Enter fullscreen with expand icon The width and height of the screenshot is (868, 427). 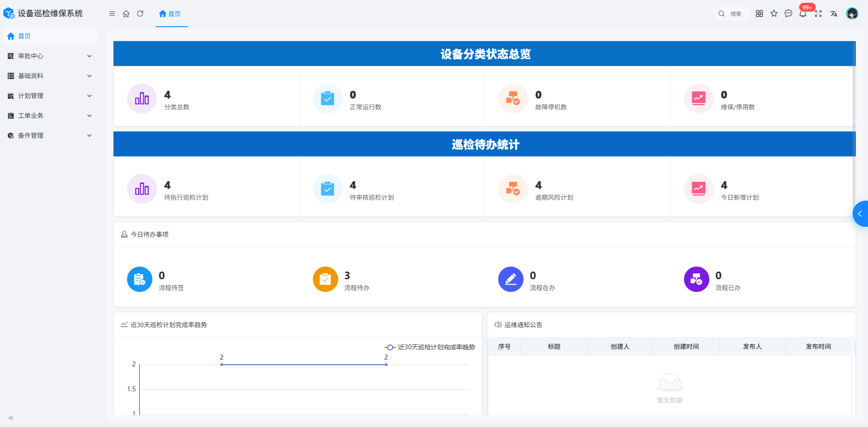[x=818, y=14]
